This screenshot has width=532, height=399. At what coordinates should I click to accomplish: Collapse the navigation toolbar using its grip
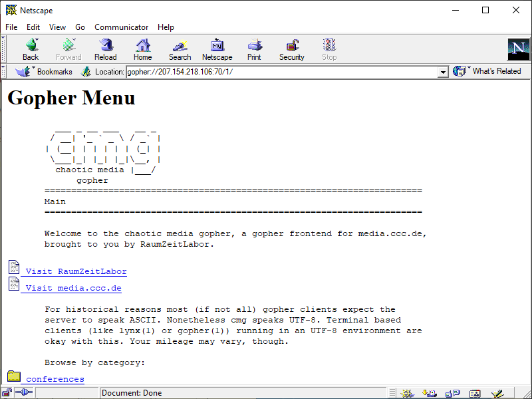tap(3, 49)
